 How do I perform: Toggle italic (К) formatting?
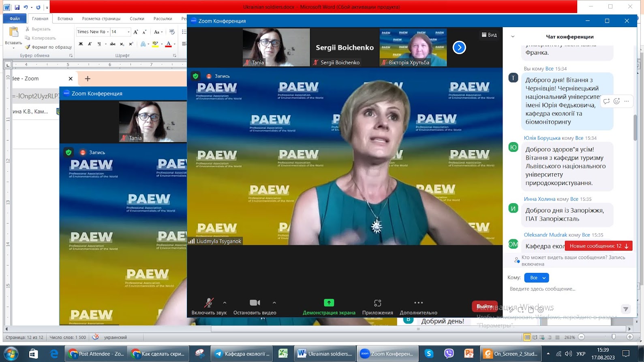point(90,44)
